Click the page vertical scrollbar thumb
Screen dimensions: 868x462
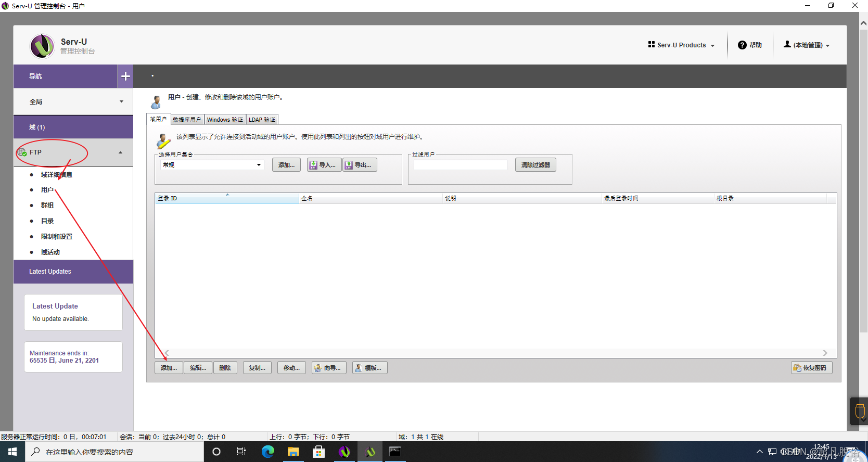point(864,181)
